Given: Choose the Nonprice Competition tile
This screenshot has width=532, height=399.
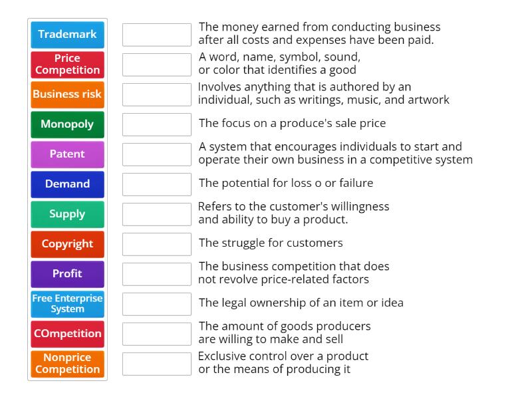Looking at the screenshot, I should point(67,364).
